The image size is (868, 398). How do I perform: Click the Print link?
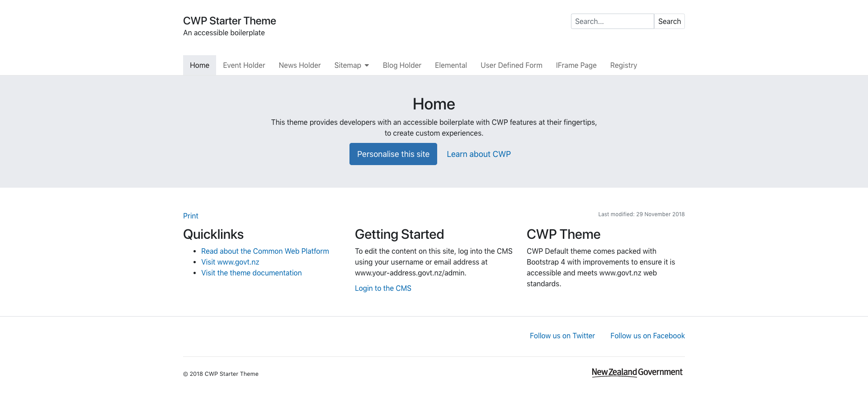coord(191,216)
